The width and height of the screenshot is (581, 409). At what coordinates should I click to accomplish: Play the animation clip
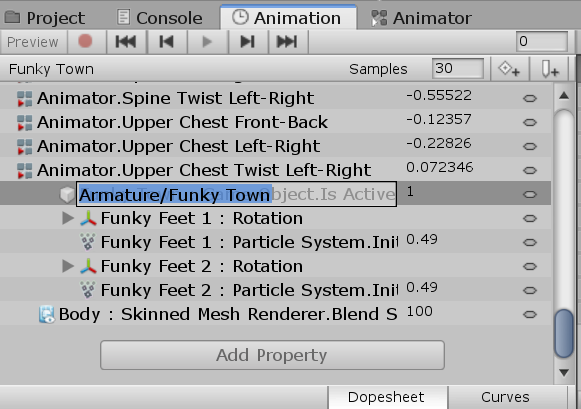[207, 41]
